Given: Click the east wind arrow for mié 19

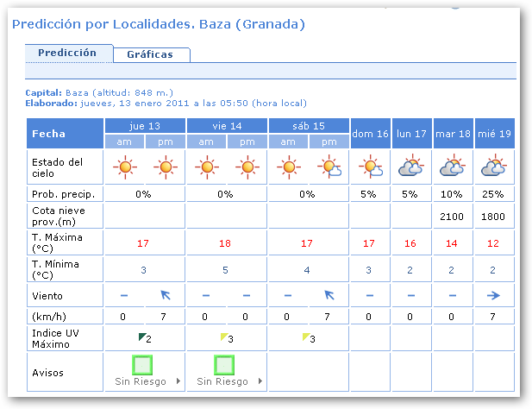Looking at the screenshot, I should [493, 295].
